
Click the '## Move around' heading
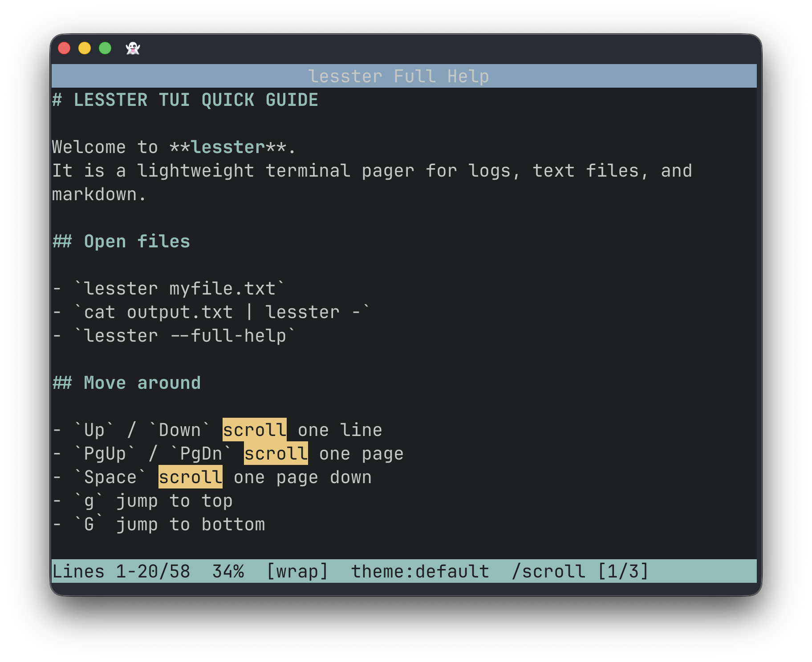[x=126, y=383]
